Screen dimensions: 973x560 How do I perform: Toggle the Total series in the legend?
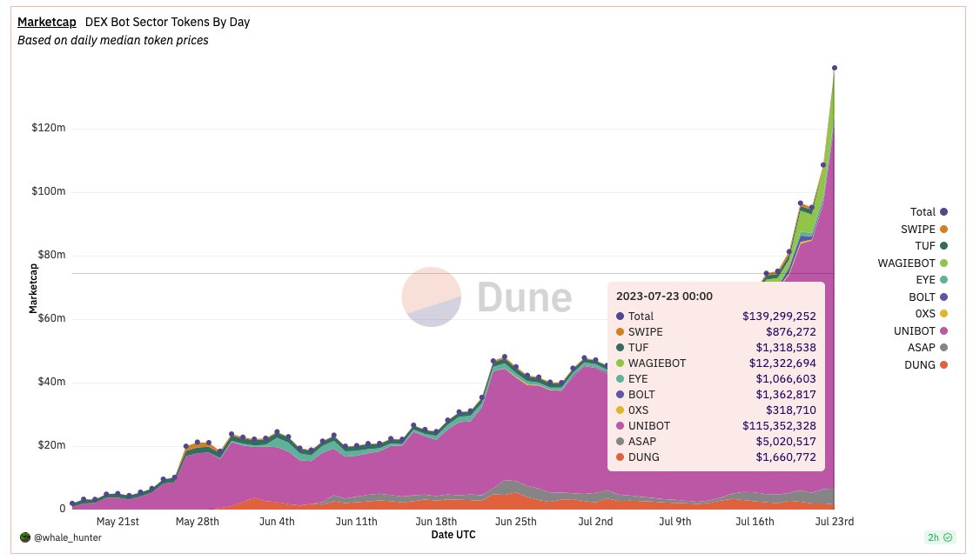tap(929, 212)
